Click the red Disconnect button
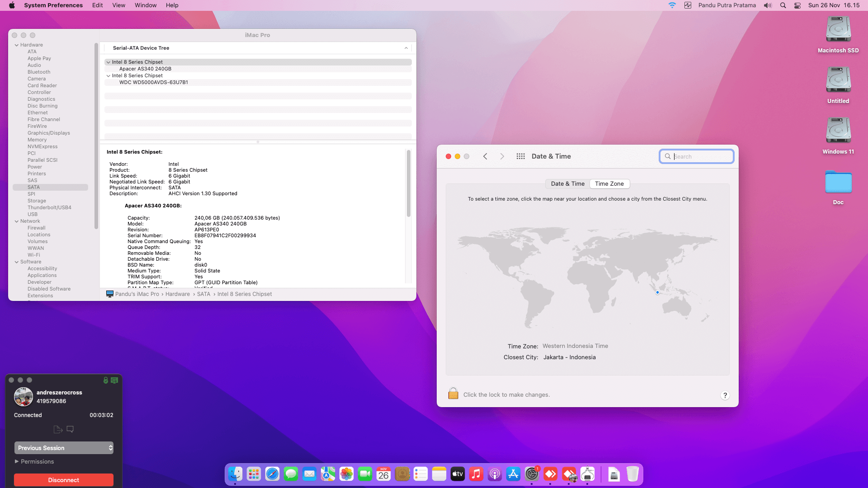 [x=64, y=480]
